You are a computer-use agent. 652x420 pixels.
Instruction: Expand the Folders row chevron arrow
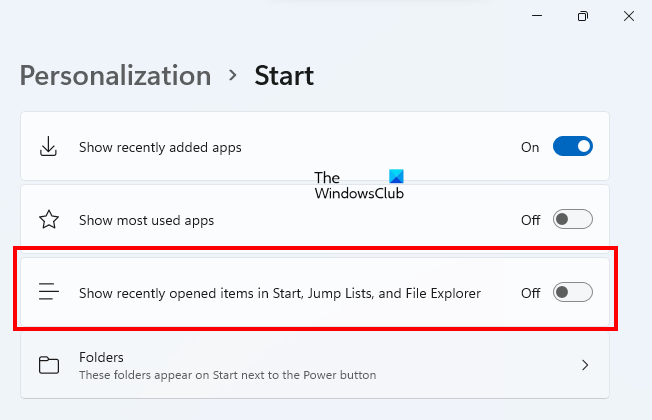pyautogui.click(x=585, y=365)
